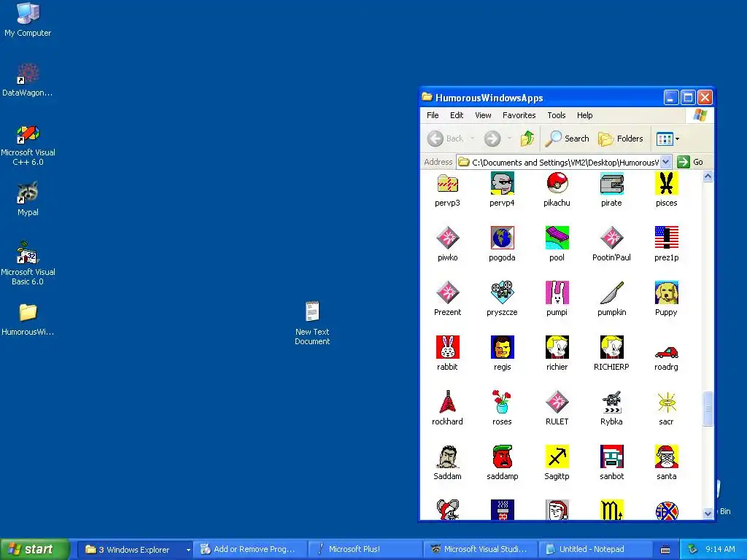Expand the Windows Explorer taskbar group arrow
Image resolution: width=747 pixels, height=560 pixels.
pos(188,550)
